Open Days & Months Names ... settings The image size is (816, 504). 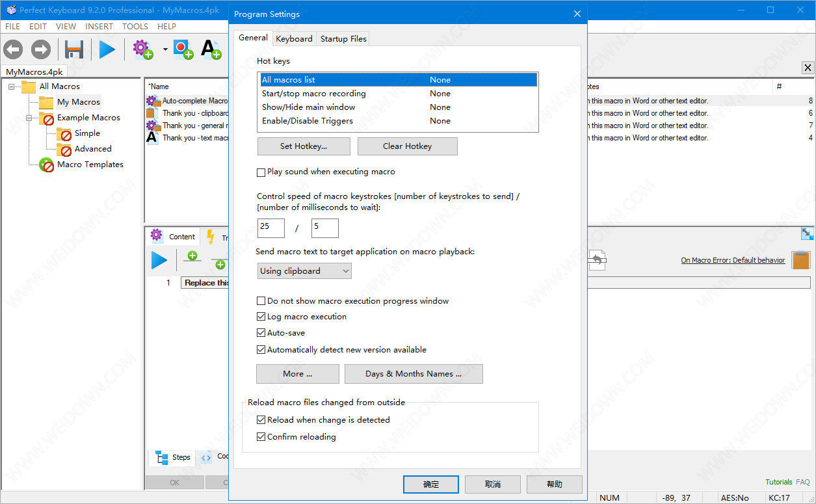(414, 374)
